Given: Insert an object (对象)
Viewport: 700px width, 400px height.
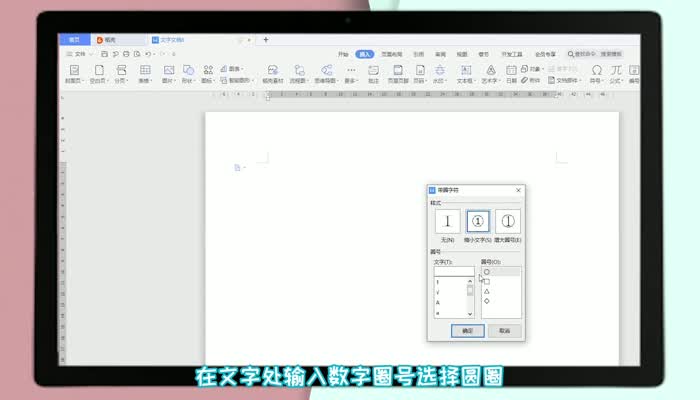Looking at the screenshot, I should click(532, 69).
